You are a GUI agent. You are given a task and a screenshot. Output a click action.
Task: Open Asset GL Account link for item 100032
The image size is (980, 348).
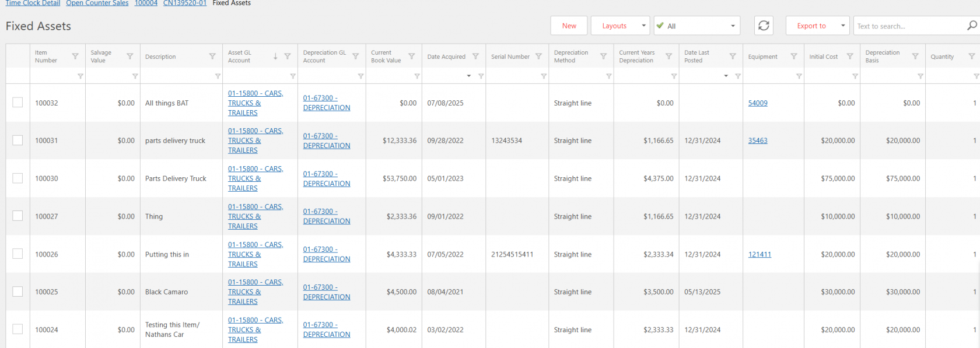coord(256,103)
